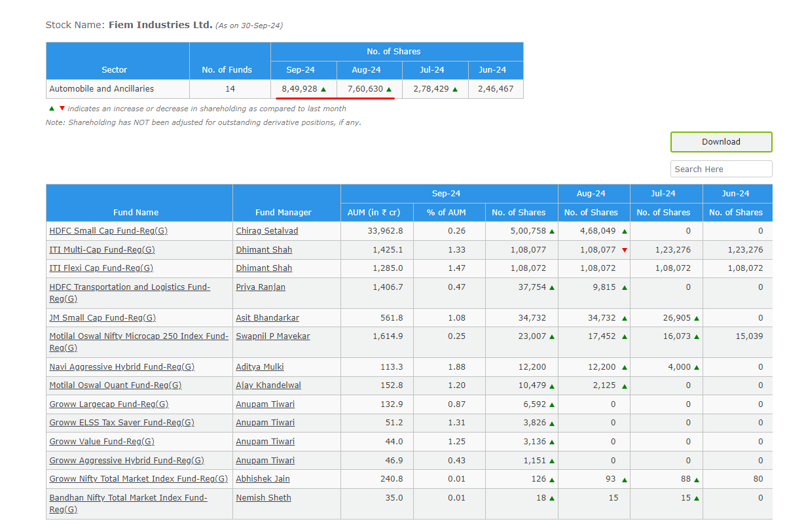Select the 7,60,630 Aug-24 shares value
This screenshot has width=787, height=532.
pos(365,89)
